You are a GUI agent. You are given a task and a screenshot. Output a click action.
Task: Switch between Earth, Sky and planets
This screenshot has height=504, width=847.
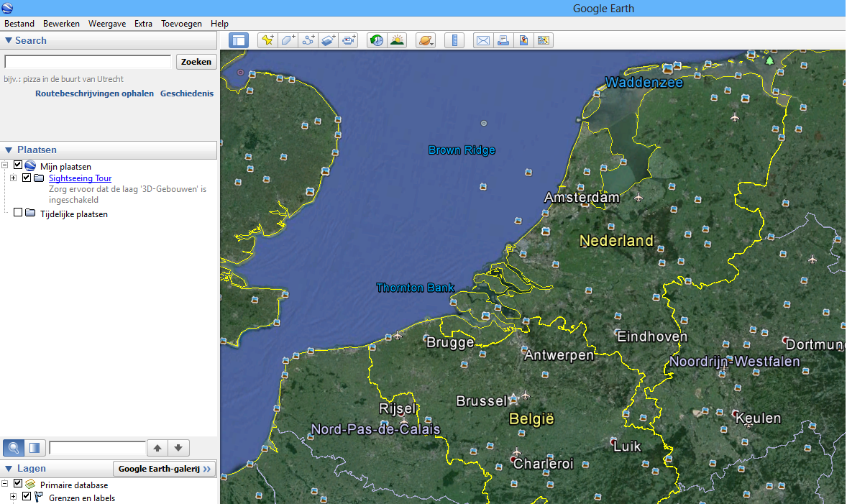pyautogui.click(x=426, y=40)
